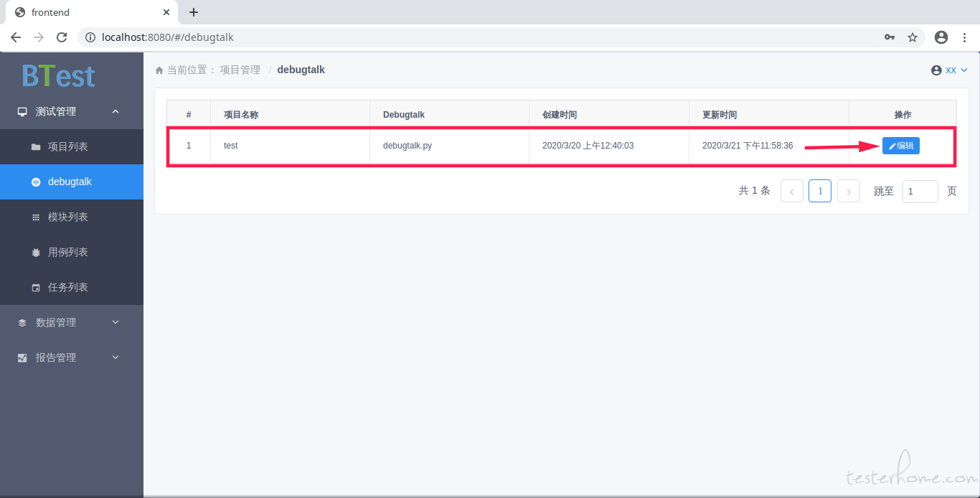Select page 1 in pagination
The width and height of the screenshot is (980, 498).
pyautogui.click(x=820, y=191)
